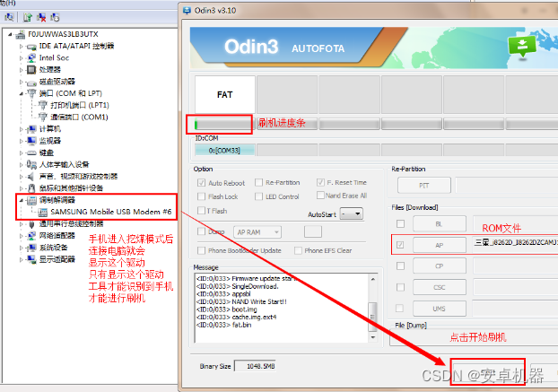Open the AP RAM dump dropdown
This screenshot has width=558, height=392.
click(257, 232)
